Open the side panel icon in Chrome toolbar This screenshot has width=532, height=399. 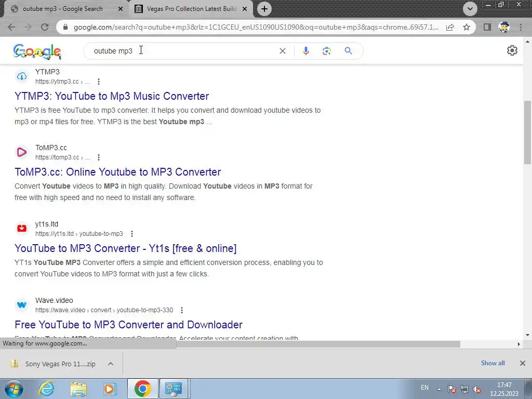(x=487, y=27)
